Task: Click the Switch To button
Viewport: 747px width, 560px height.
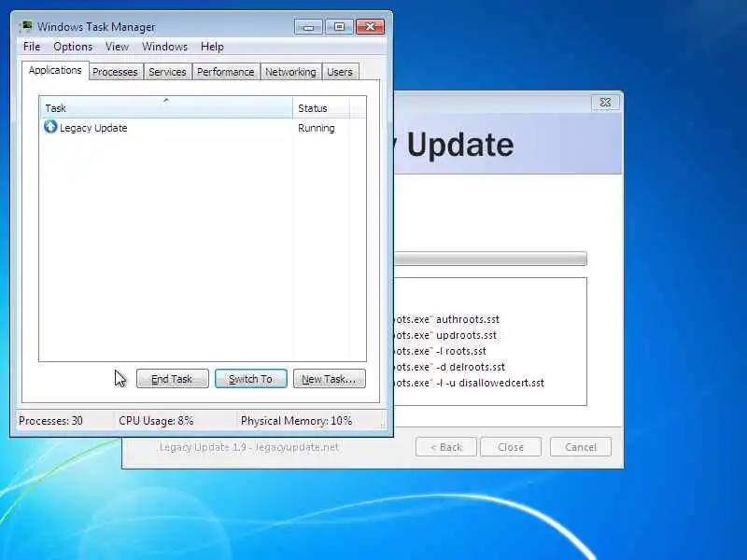Action: 251,379
